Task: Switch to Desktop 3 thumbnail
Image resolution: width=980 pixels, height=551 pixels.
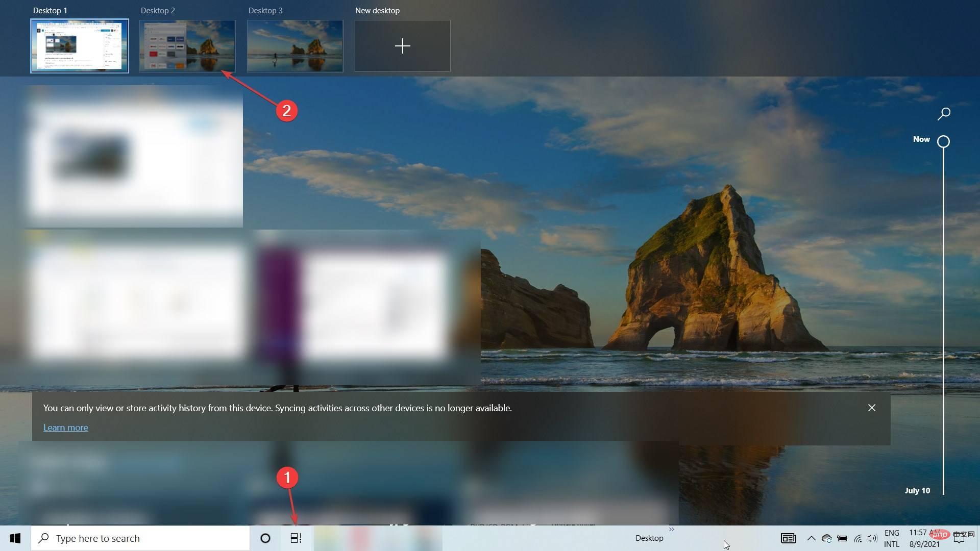Action: [295, 45]
